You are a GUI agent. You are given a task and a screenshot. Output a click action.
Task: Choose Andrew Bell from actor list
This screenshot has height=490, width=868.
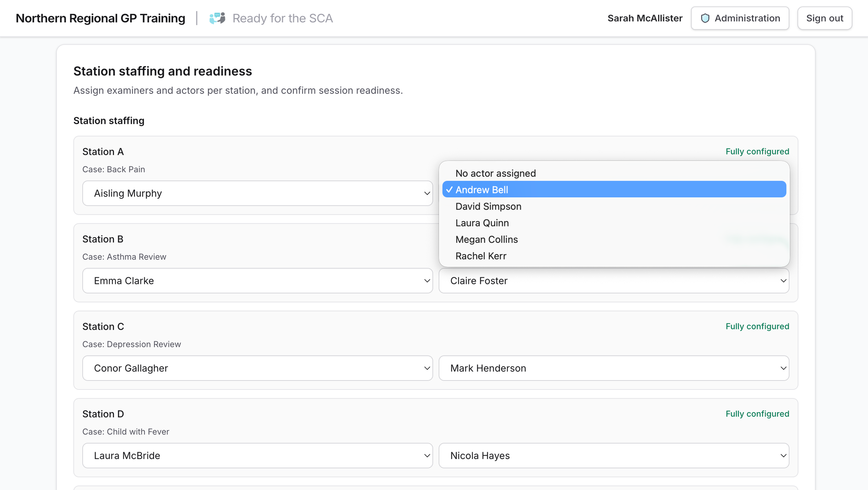(481, 190)
